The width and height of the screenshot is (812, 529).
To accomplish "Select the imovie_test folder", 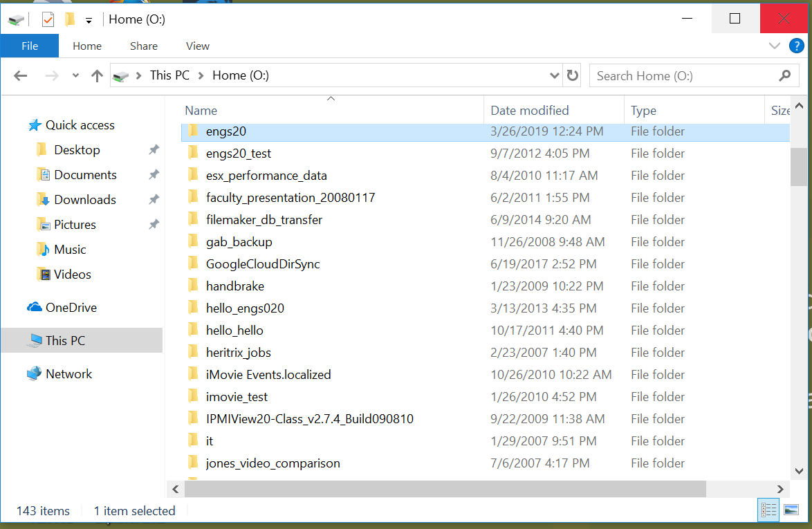I will 486,397.
